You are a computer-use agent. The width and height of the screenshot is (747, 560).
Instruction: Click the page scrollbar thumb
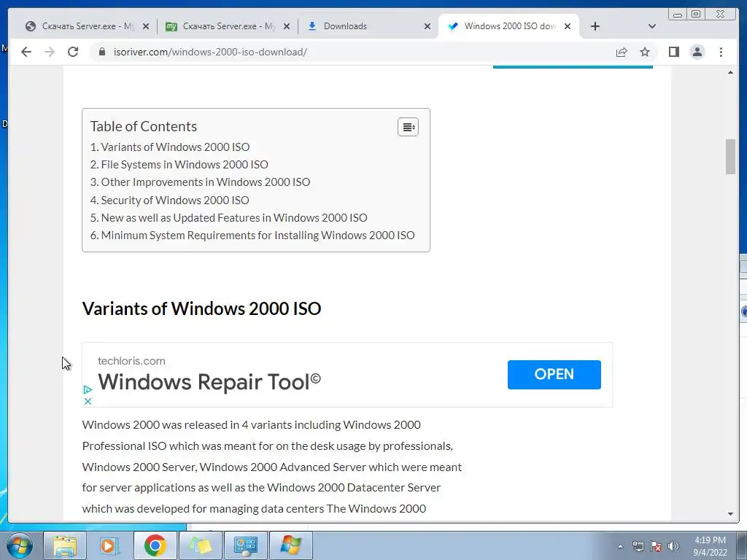pos(731,157)
